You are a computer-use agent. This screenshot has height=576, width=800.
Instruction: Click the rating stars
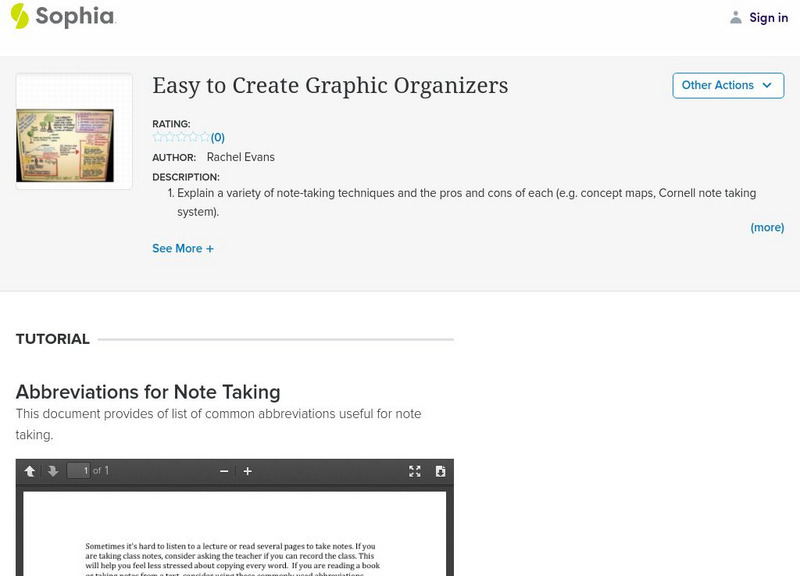[181, 137]
